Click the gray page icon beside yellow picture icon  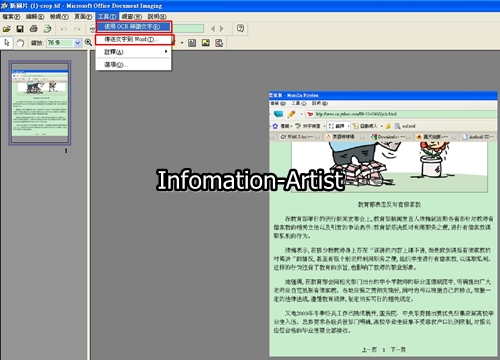(x=192, y=43)
